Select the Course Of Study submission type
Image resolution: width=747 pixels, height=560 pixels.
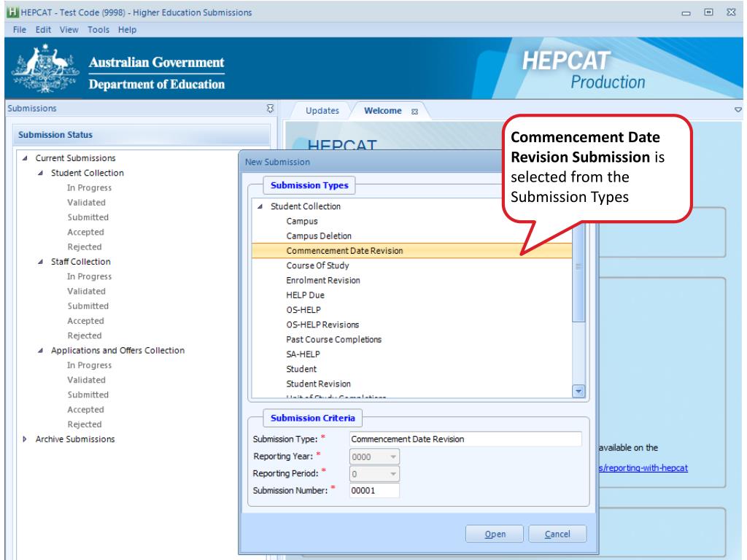pos(318,265)
